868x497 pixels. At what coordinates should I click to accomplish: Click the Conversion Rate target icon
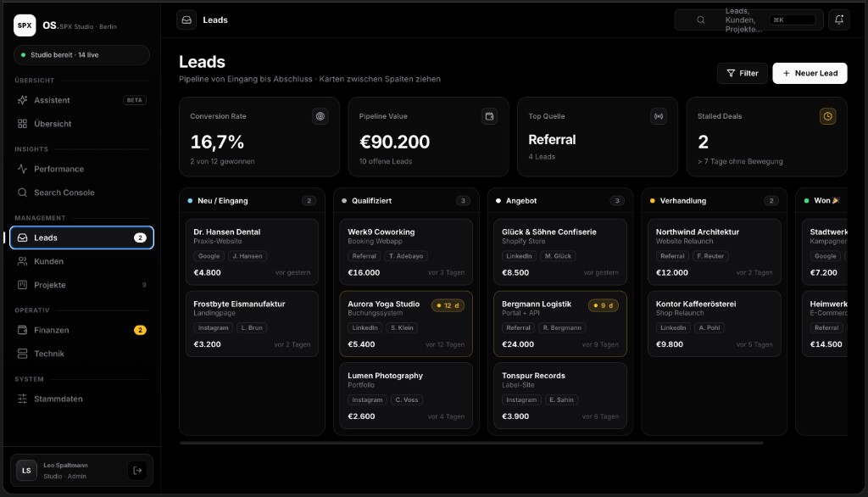point(320,116)
